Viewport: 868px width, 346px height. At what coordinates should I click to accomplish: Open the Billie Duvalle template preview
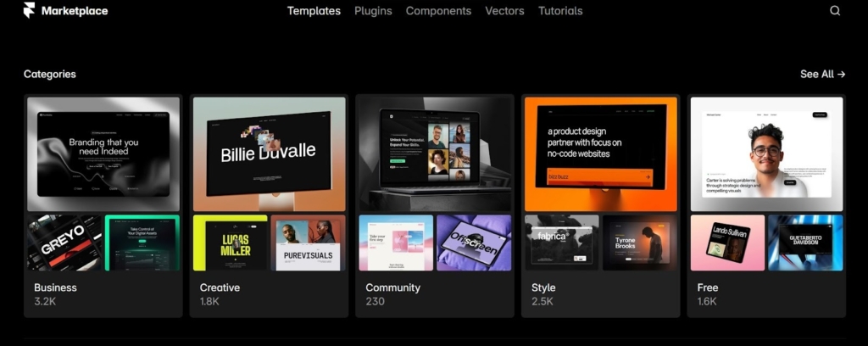[x=269, y=153]
